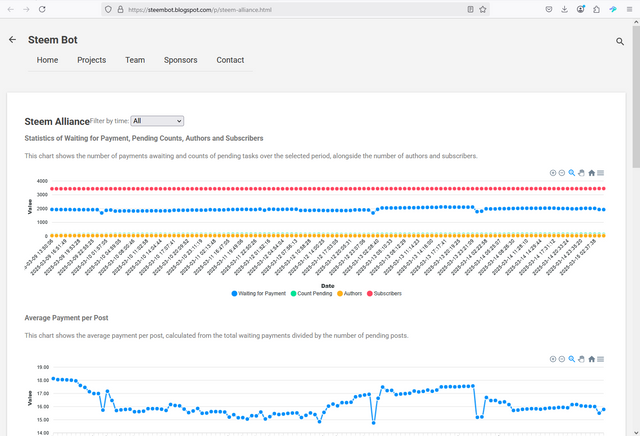Screen dimensions: 640x436
Task: Open the Projects nav tab
Action: [x=91, y=60]
